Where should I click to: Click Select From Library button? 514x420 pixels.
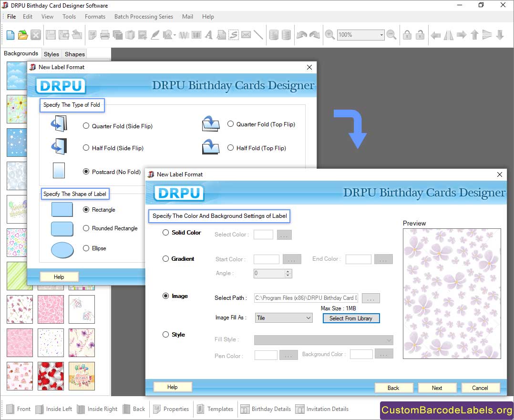[x=351, y=318]
